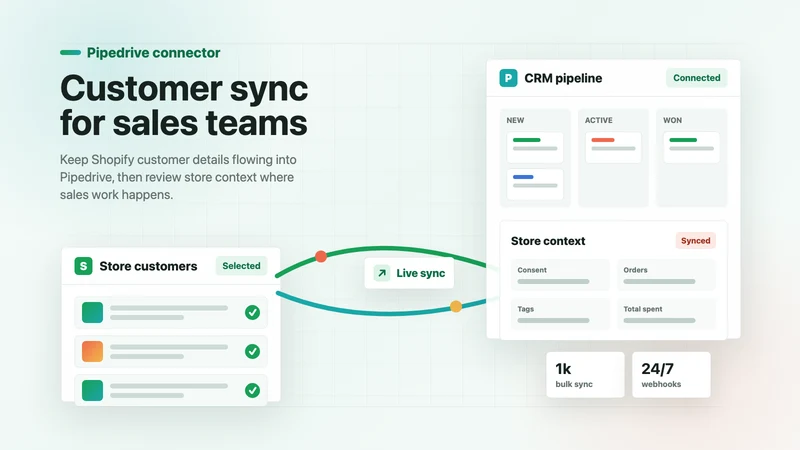Click the red dot on the green sync line
The height and width of the screenshot is (450, 800).
click(x=320, y=256)
